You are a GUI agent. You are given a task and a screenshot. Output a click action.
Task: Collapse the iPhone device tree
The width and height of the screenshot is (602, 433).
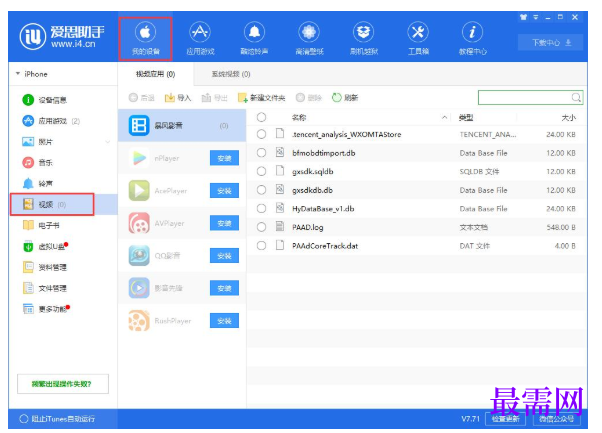[x=18, y=73]
